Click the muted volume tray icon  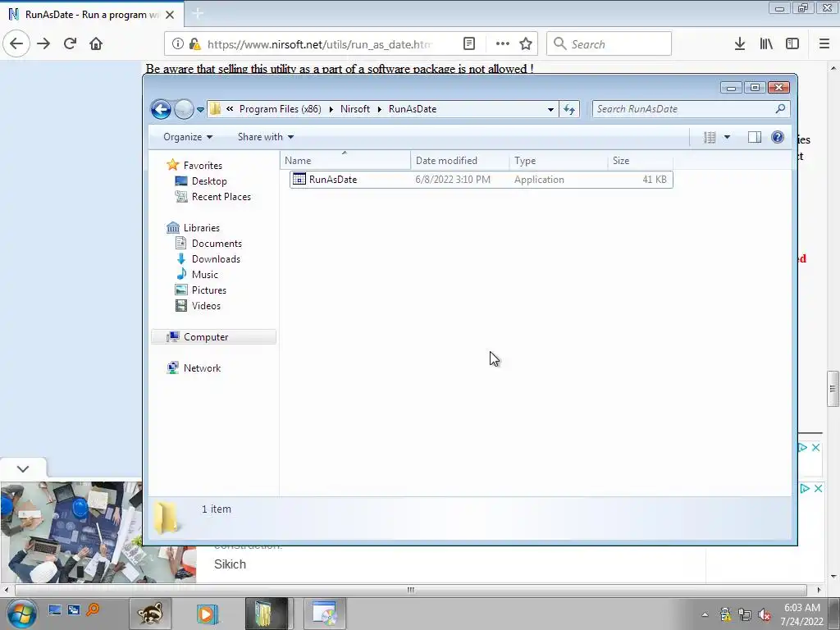tap(765, 614)
